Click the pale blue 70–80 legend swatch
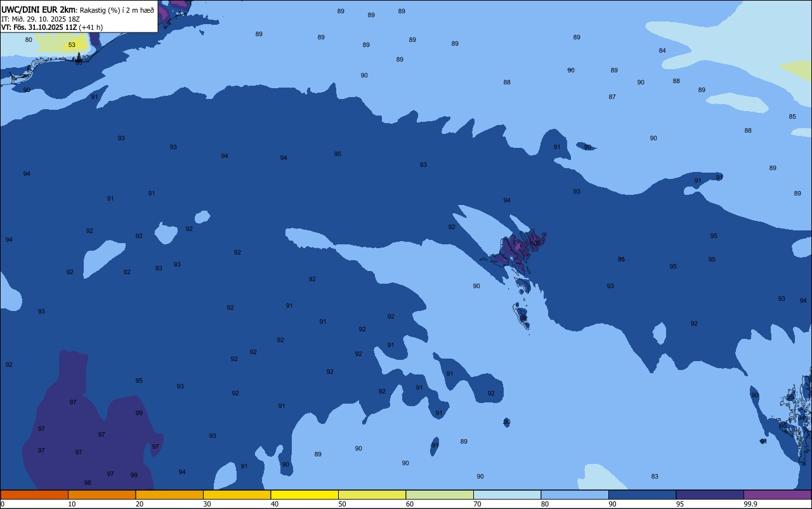This screenshot has height=509, width=812. click(507, 494)
